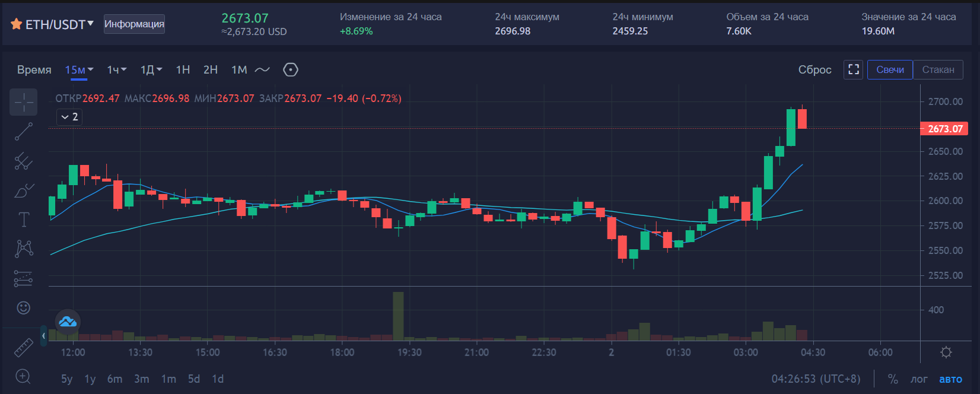Open the pitchfork drawing tools
The height and width of the screenshot is (394, 980).
(24, 161)
